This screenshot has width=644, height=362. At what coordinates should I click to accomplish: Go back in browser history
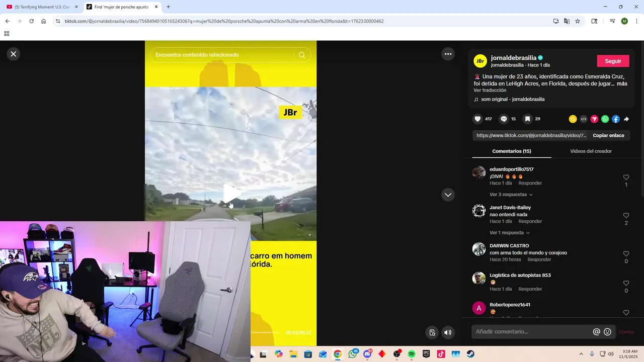[7, 21]
